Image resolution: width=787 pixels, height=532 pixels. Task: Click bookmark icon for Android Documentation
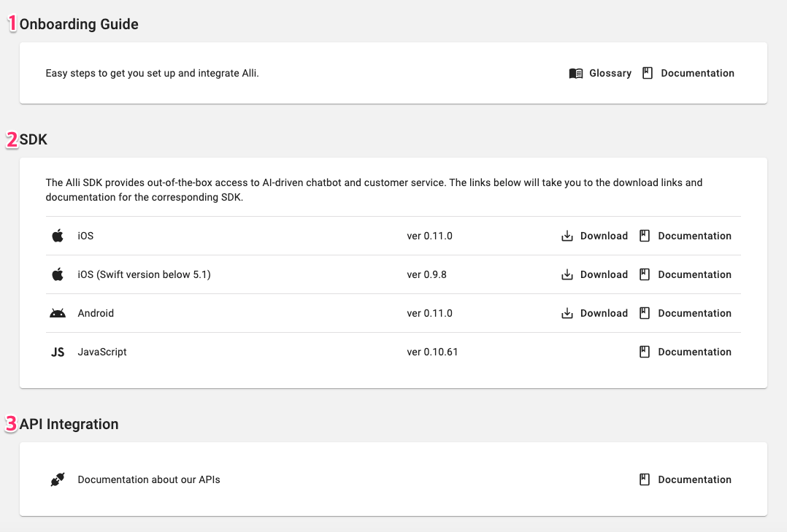click(645, 314)
